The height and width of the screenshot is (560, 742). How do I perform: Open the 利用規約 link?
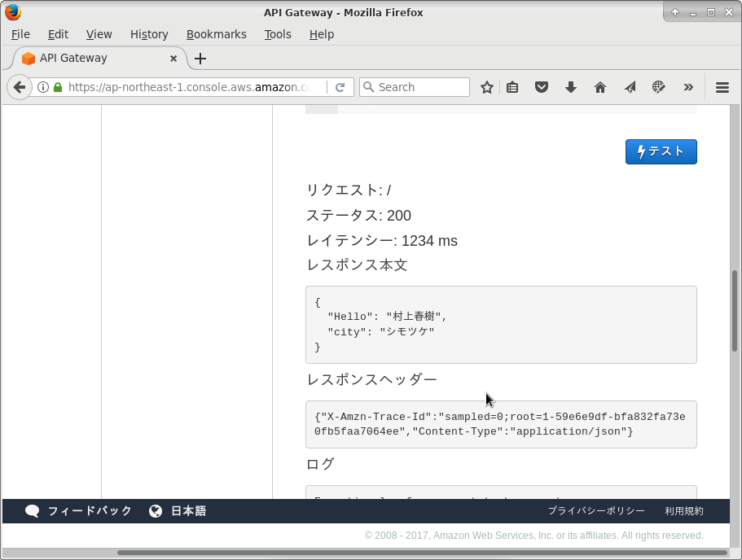click(684, 511)
